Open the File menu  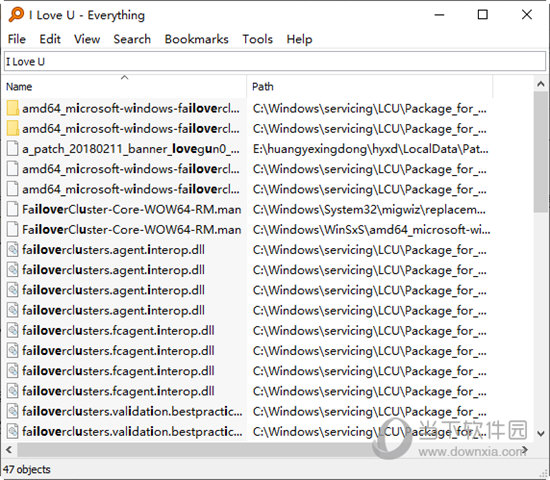click(x=17, y=39)
